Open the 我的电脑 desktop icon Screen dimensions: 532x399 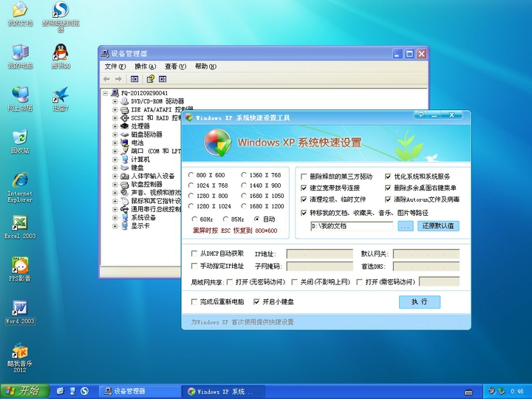[20, 56]
